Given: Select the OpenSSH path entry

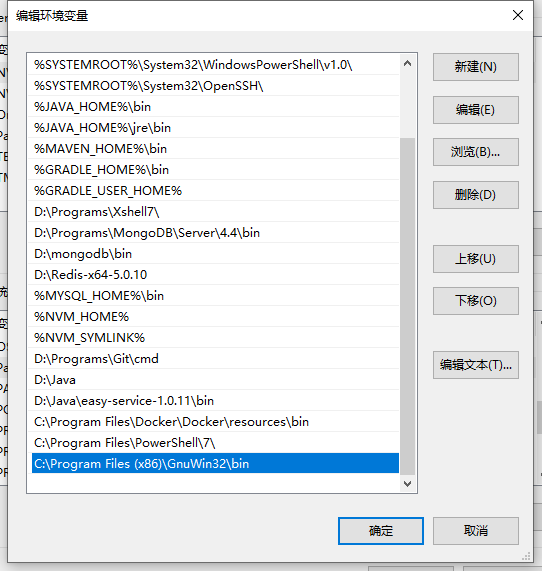Looking at the screenshot, I should pos(214,86).
